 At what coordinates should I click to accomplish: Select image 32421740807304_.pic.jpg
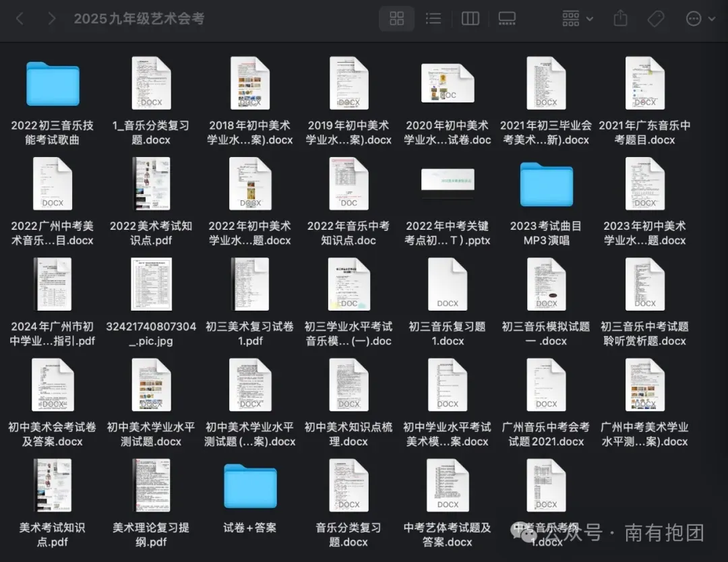(x=151, y=284)
